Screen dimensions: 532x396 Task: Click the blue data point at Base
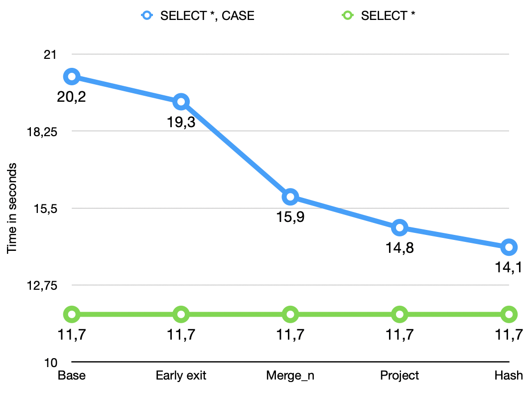click(x=72, y=76)
